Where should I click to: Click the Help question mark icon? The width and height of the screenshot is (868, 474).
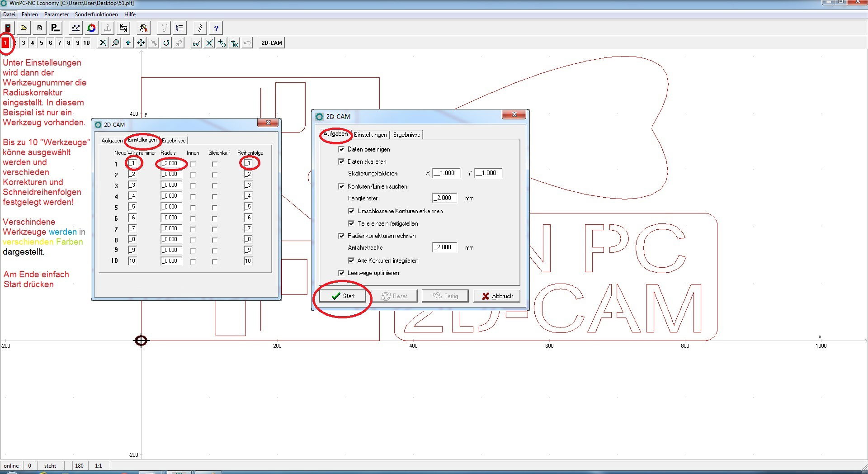point(216,28)
